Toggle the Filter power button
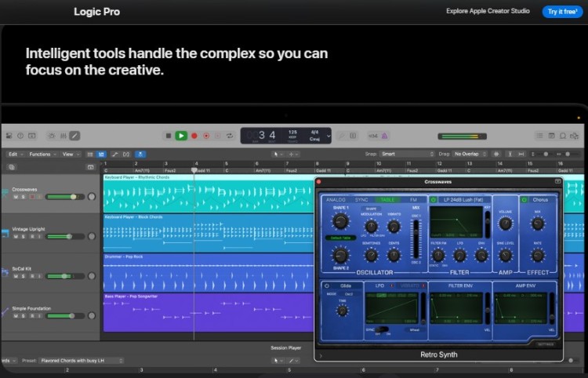This screenshot has width=588, height=378. (434, 200)
